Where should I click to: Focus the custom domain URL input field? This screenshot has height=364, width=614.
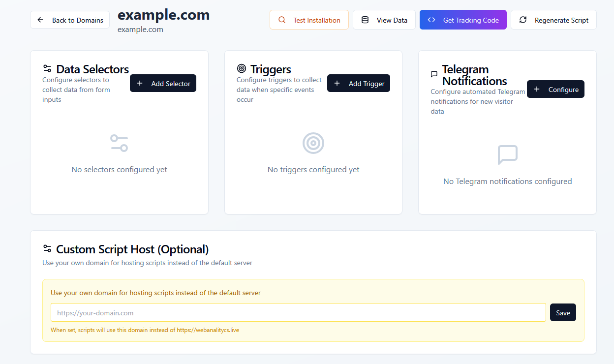298,313
